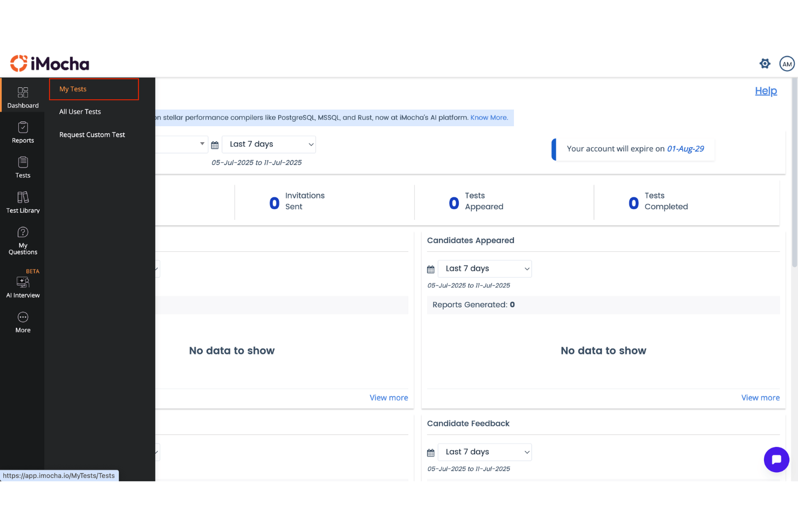Click the Know More link
798x532 pixels.
489,118
